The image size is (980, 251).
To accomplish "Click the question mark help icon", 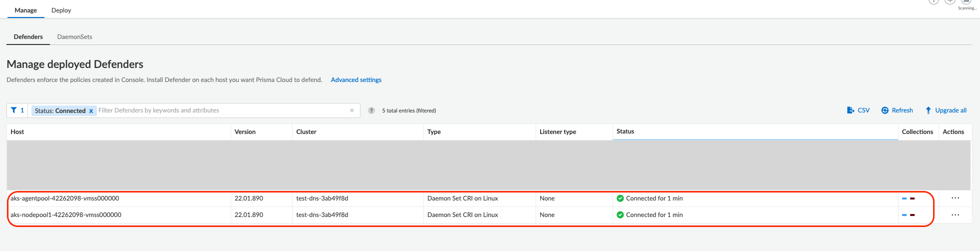I will point(371,110).
